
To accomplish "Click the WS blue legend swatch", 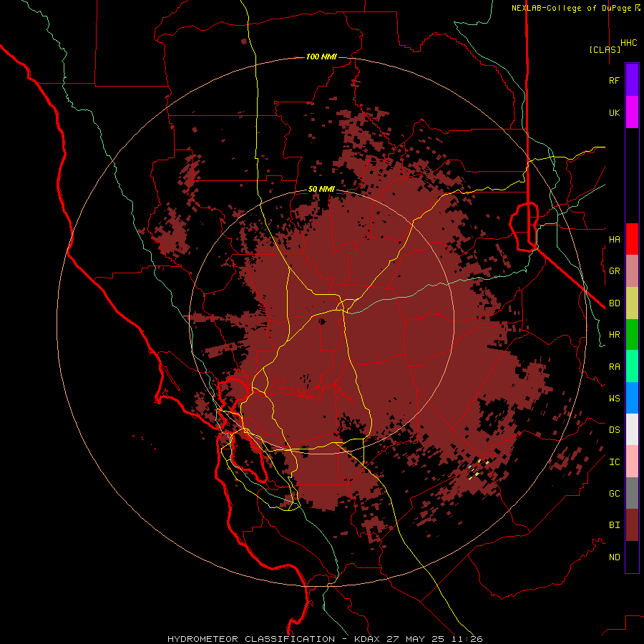I will pyautogui.click(x=632, y=398).
